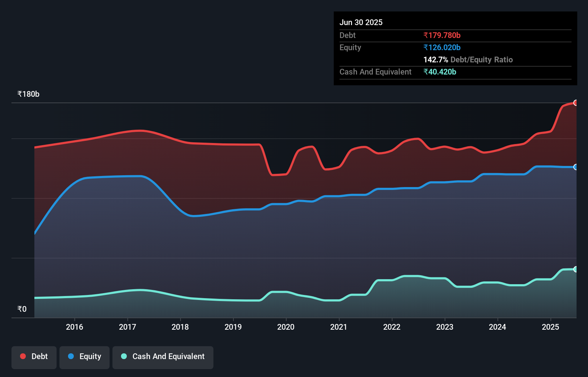Click the Jun 30 2025 date heading
588x377 pixels.
click(x=361, y=22)
